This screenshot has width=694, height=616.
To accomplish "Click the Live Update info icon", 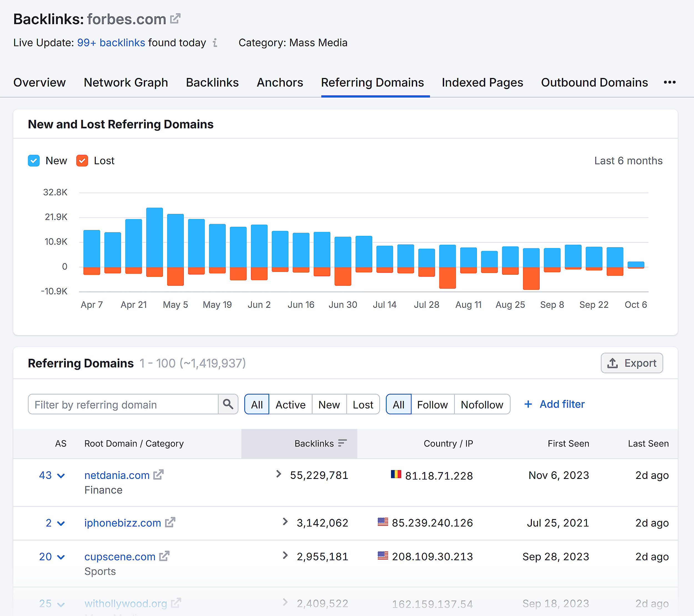I will (x=215, y=43).
